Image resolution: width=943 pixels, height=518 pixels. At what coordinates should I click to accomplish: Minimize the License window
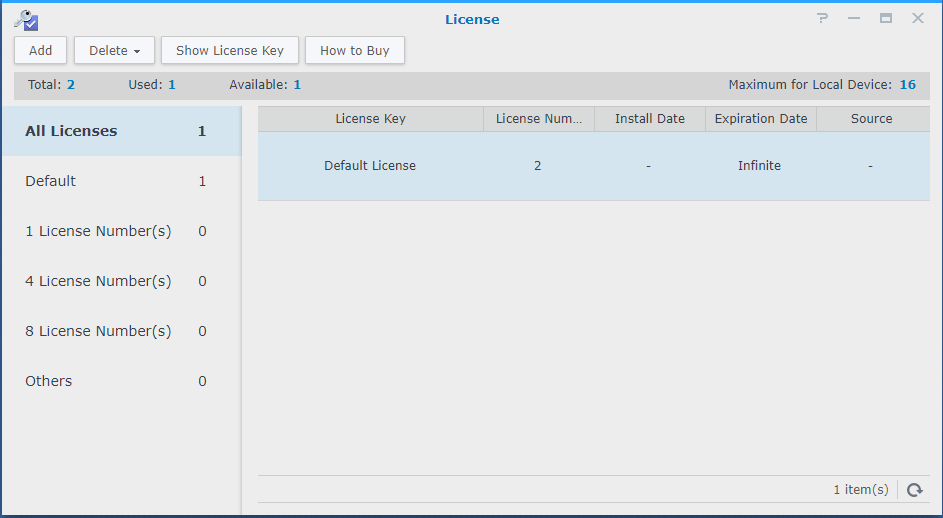coord(854,18)
